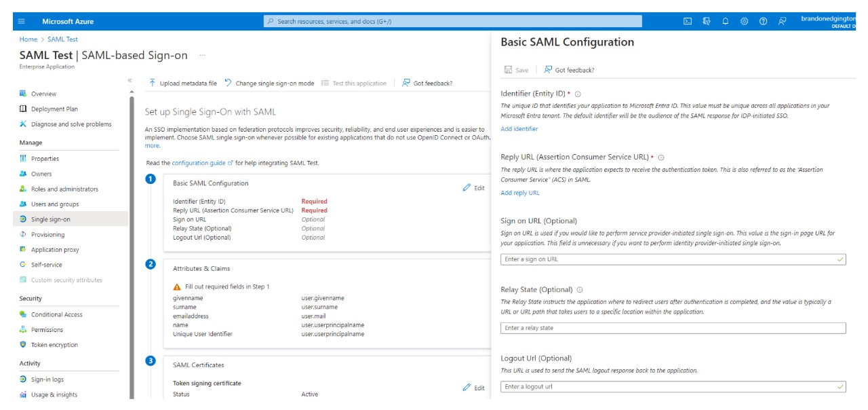
Task: Click the Upload metadata file button
Action: coord(183,83)
